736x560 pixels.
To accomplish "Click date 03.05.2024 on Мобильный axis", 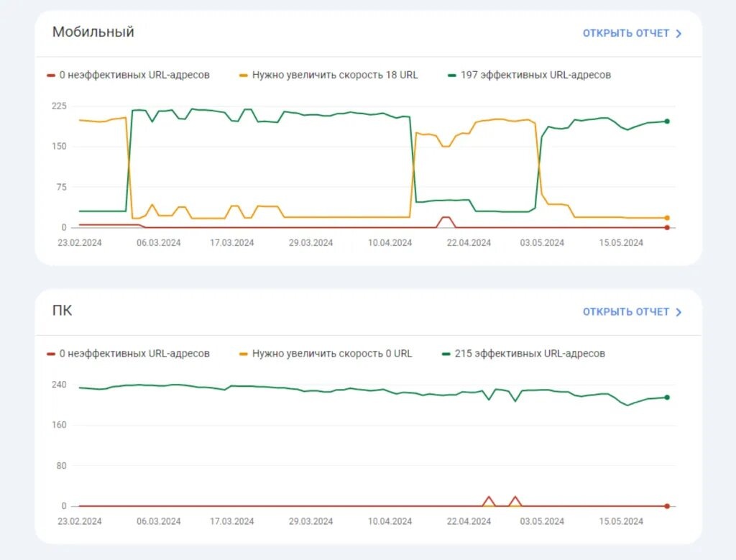I will click(x=542, y=243).
